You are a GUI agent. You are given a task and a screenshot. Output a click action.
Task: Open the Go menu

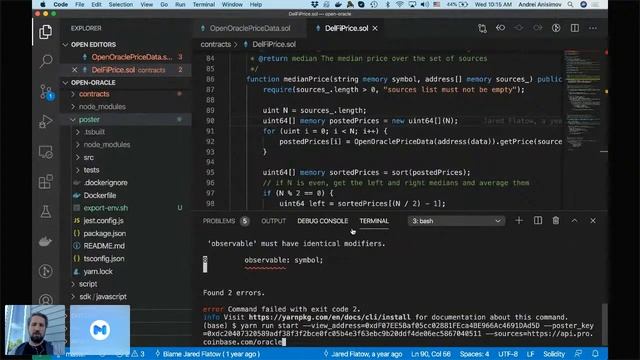(x=164, y=4)
